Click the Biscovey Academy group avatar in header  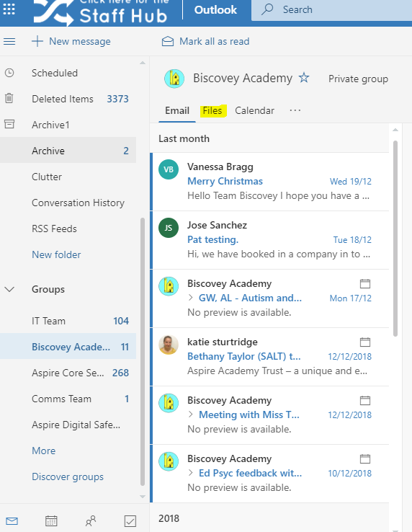[174, 79]
